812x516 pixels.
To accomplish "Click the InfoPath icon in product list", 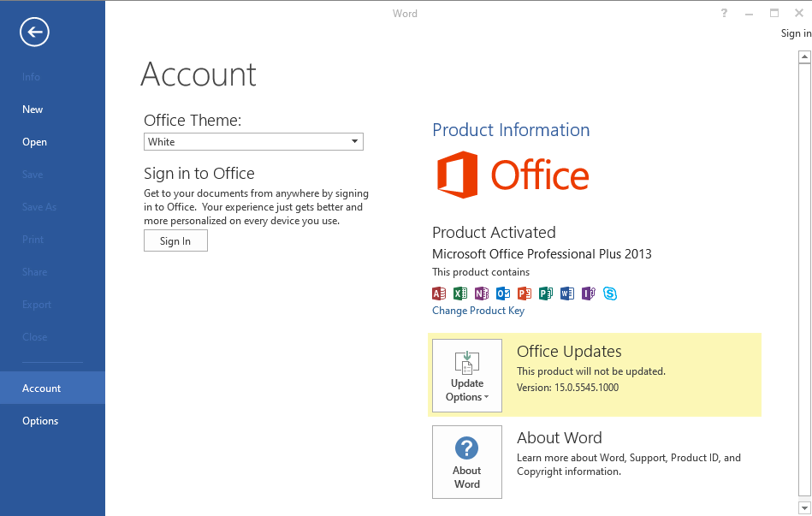I will point(588,293).
